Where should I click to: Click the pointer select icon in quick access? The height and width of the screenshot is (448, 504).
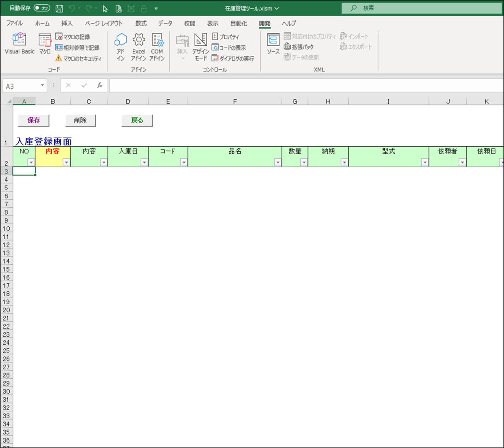point(105,8)
